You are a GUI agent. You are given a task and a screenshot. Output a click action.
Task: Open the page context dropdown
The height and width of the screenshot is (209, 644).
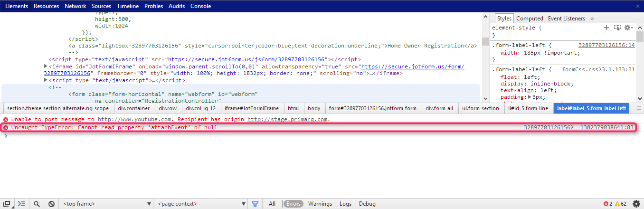tap(200, 204)
